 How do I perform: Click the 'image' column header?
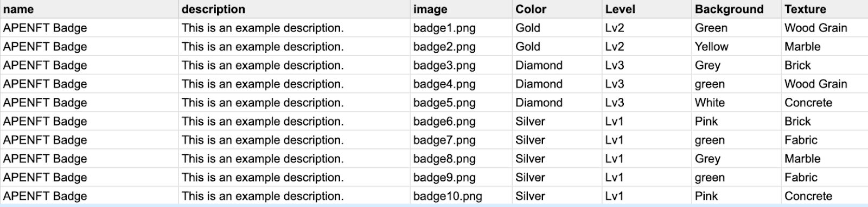461,9
